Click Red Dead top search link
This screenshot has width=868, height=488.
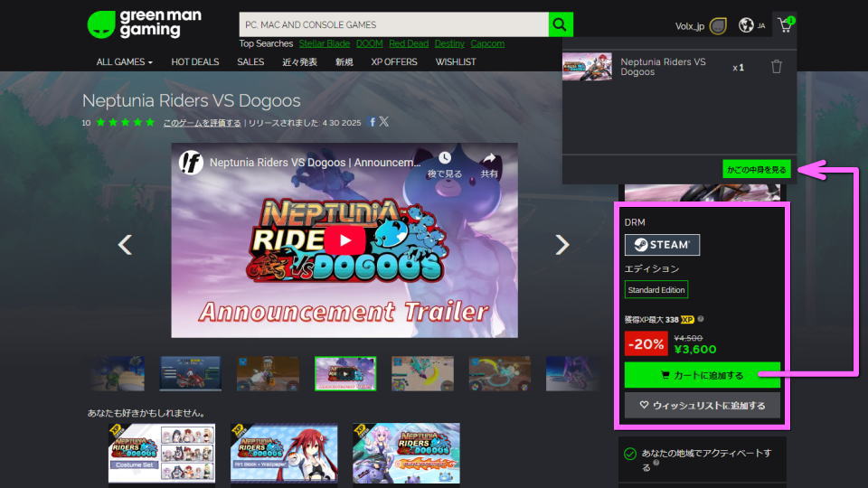[x=409, y=43]
